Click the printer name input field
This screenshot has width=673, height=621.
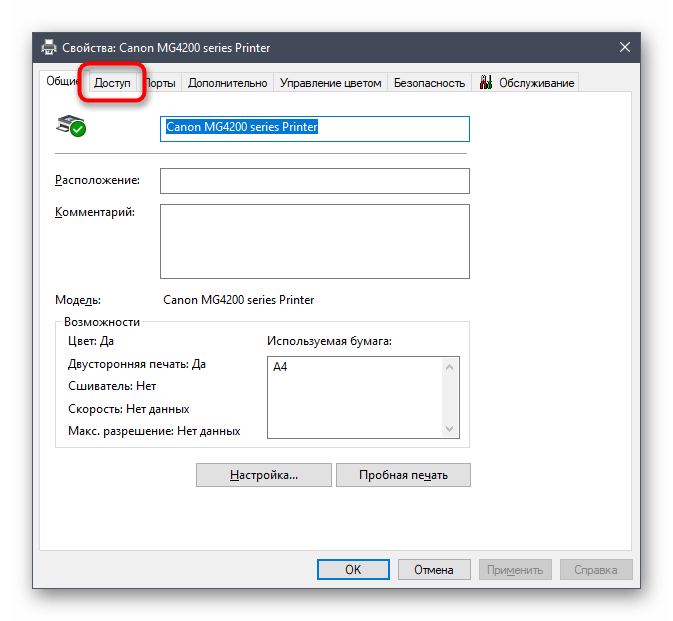click(315, 129)
